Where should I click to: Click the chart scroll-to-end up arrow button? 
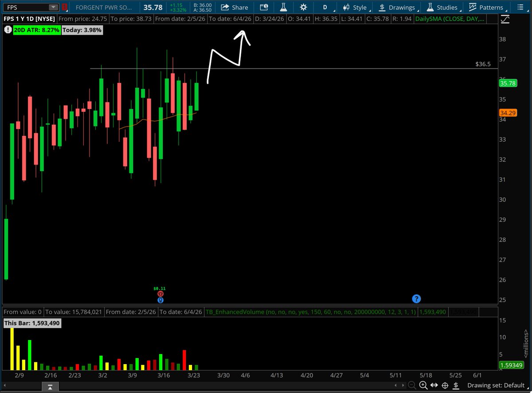click(x=51, y=387)
